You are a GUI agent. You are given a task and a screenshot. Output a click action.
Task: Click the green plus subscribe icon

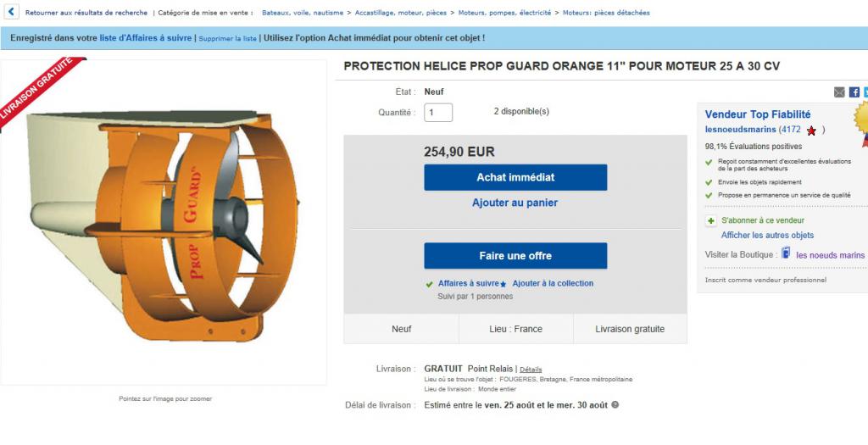pos(711,221)
